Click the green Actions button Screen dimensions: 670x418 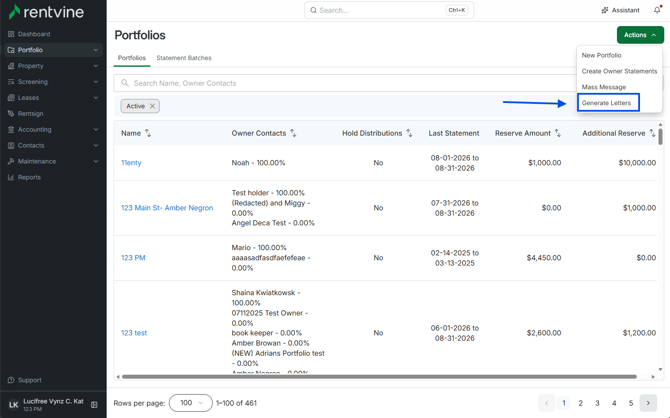[640, 35]
